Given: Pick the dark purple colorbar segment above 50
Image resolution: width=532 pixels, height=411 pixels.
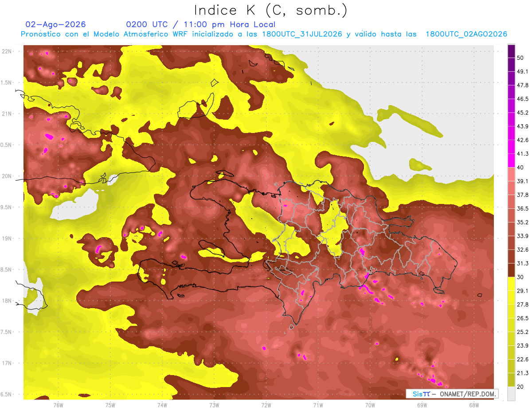Looking at the screenshot, I should pyautogui.click(x=511, y=51).
